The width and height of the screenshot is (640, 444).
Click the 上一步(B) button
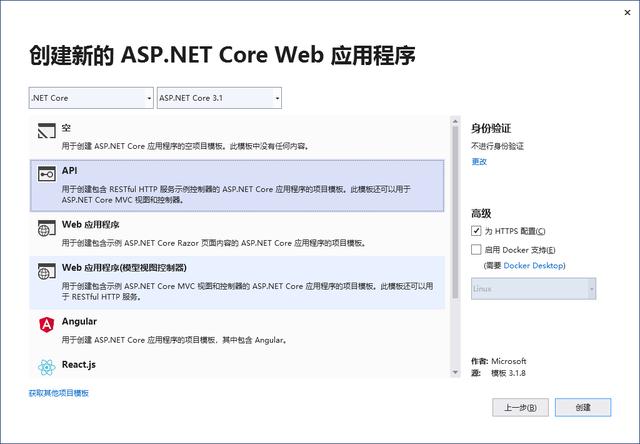(520, 407)
